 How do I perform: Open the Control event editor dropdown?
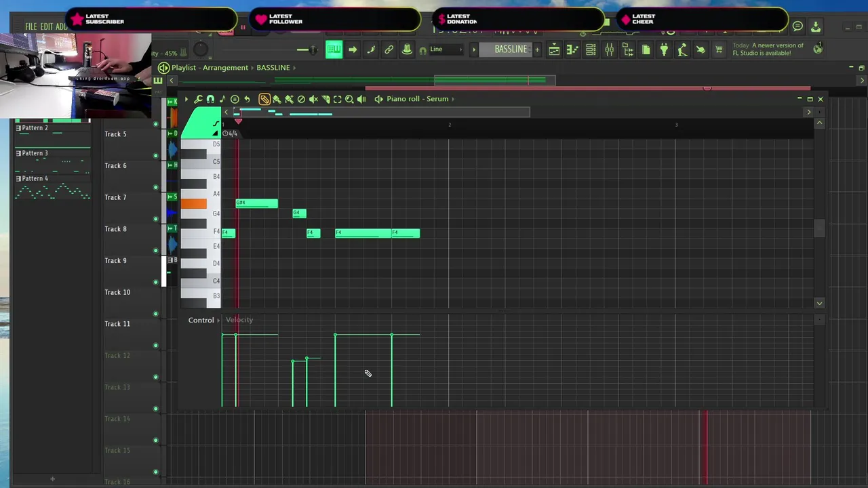[203, 320]
